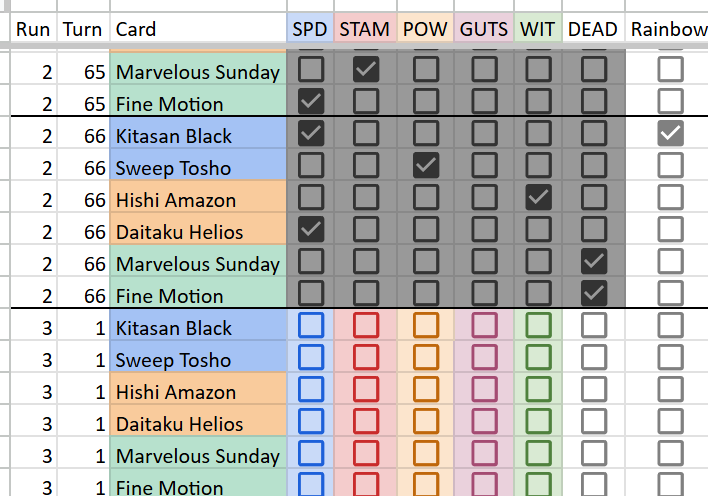Tick Rainbow checkbox for turn 66 Sweep Tosho

point(671,165)
